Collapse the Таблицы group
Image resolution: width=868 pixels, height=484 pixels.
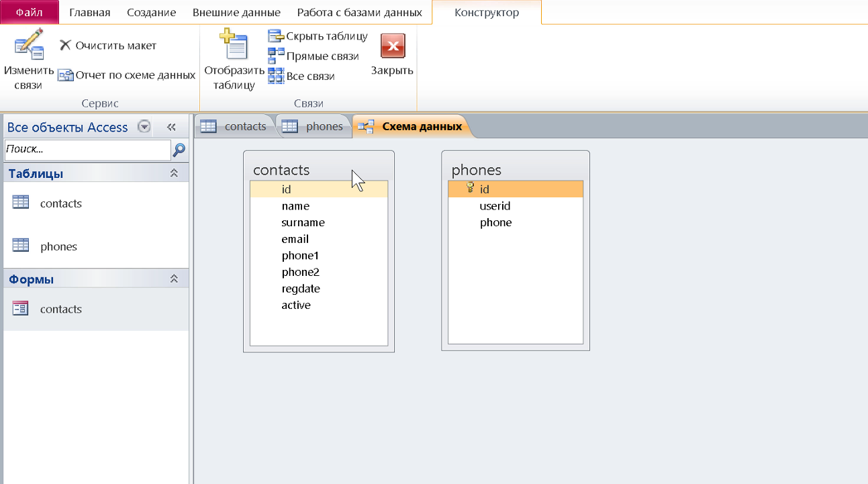coord(174,173)
